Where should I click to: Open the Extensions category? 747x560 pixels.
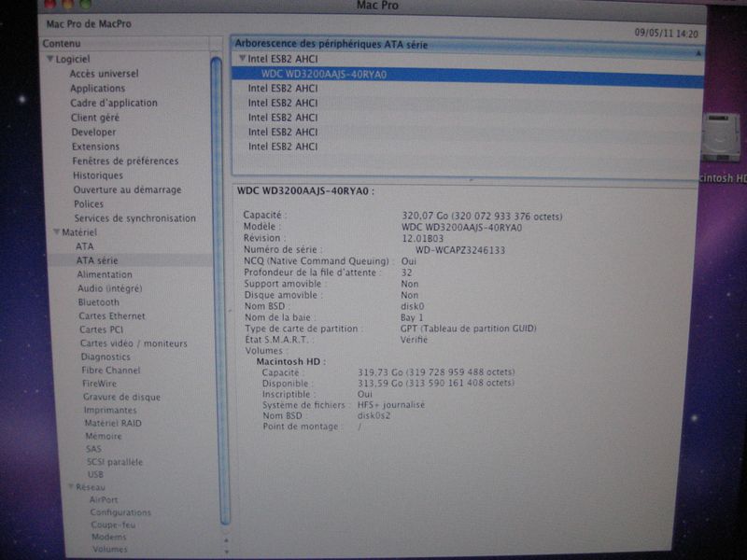[96, 147]
